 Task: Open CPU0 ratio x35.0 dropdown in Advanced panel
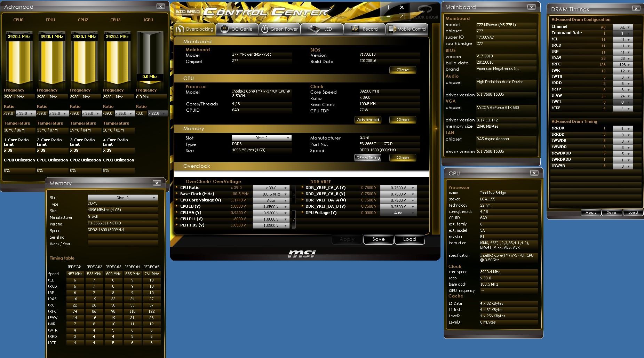(31, 114)
